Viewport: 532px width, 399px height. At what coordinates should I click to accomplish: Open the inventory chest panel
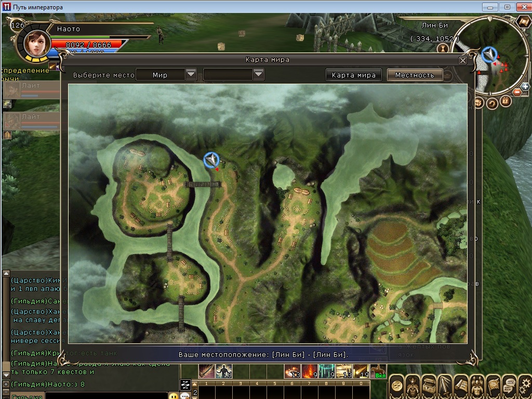pos(429,387)
